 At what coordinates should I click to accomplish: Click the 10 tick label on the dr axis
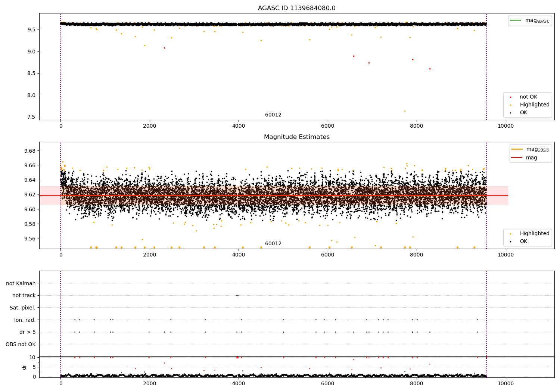coord(32,358)
